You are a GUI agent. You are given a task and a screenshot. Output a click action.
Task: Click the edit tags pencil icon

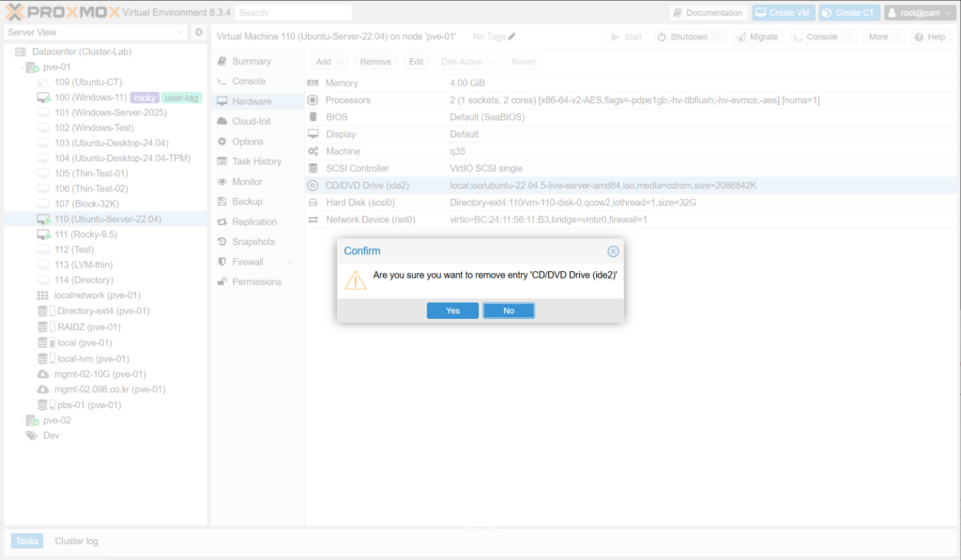click(x=511, y=37)
